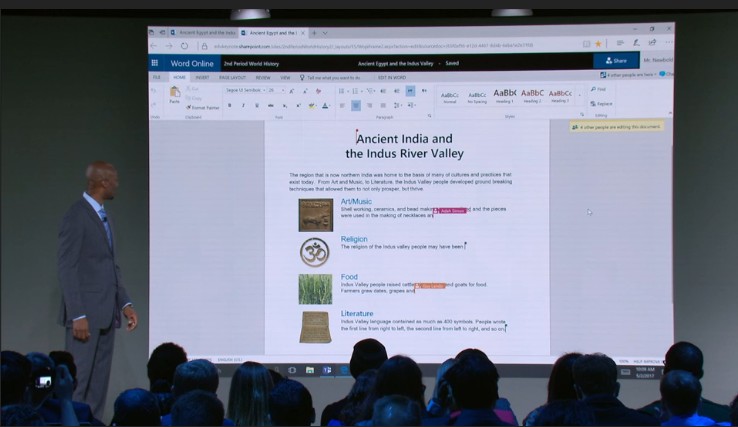
Task: Increase paragraph indent
Action: pyautogui.click(x=397, y=91)
